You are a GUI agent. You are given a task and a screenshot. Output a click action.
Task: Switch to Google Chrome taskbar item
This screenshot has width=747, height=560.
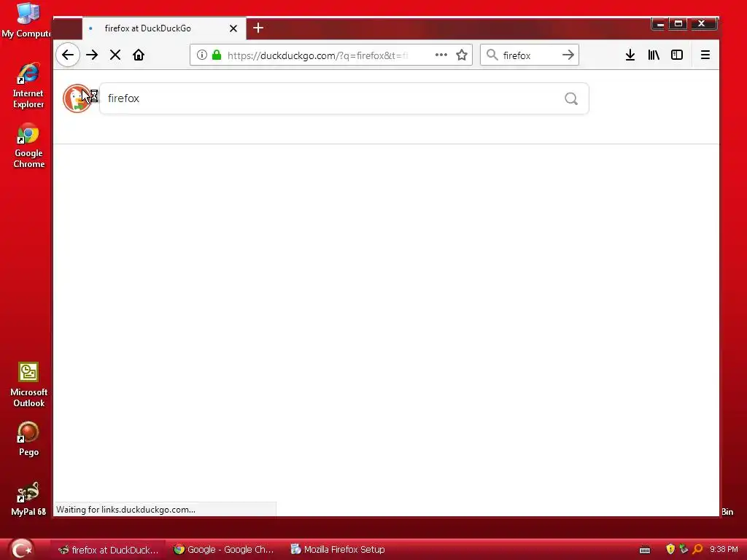224,550
